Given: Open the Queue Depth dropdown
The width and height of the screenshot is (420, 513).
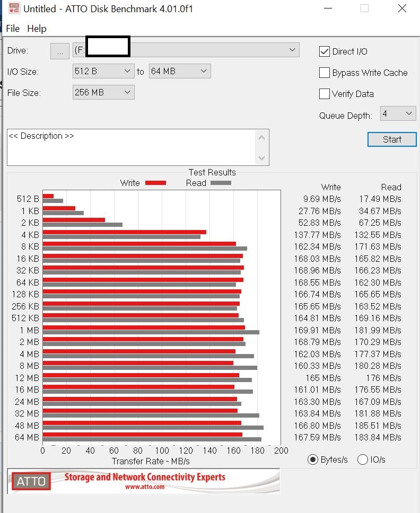Looking at the screenshot, I should [x=398, y=113].
